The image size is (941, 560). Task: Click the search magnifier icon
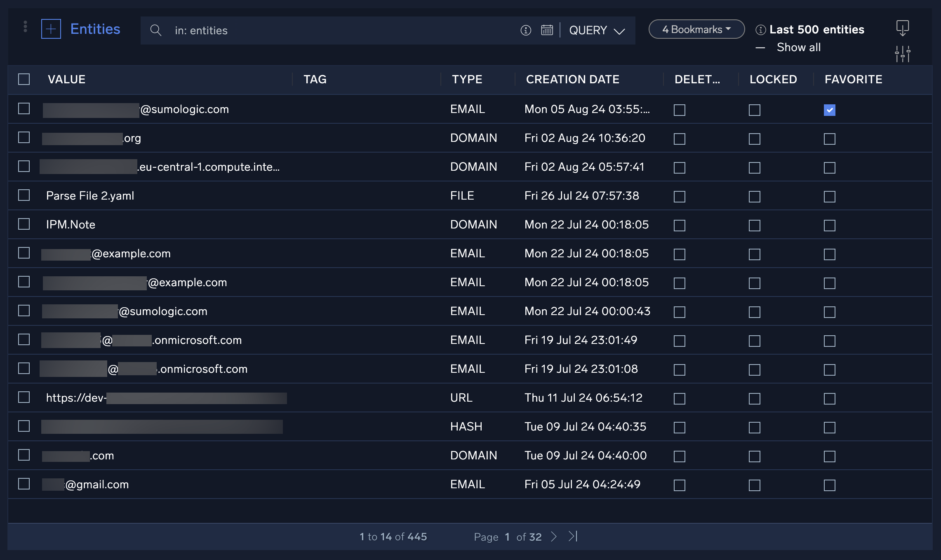click(155, 30)
